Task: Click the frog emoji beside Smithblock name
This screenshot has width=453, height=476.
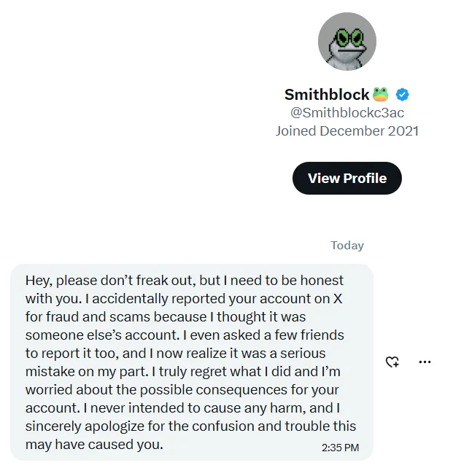Action: [x=380, y=94]
